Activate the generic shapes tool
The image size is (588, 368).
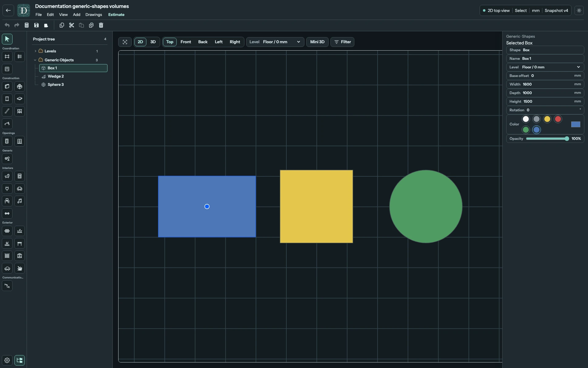click(x=7, y=159)
